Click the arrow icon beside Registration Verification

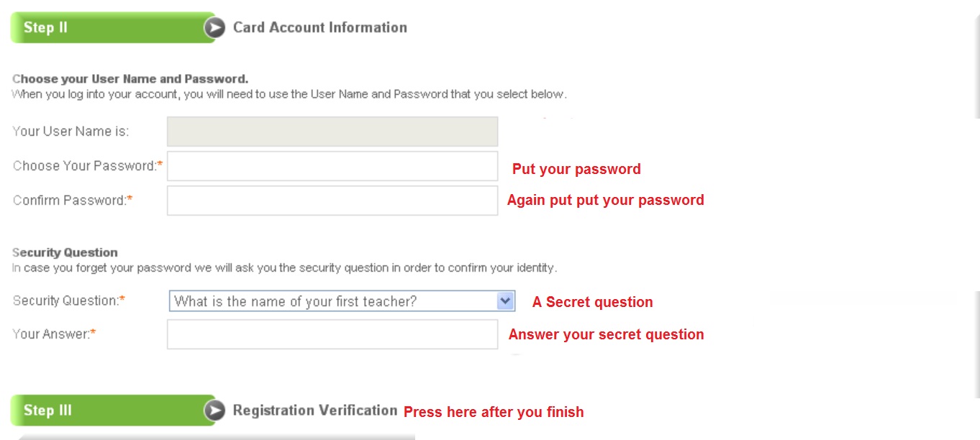214,411
